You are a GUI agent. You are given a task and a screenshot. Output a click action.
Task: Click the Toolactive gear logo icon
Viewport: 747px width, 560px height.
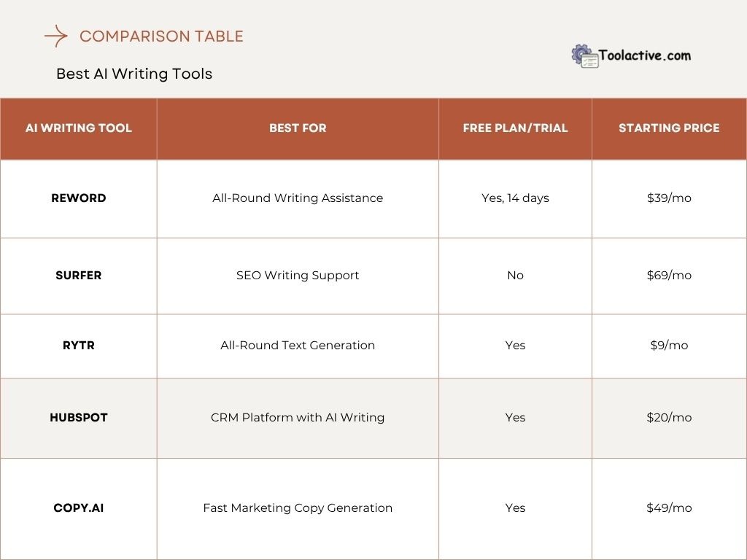[584, 56]
